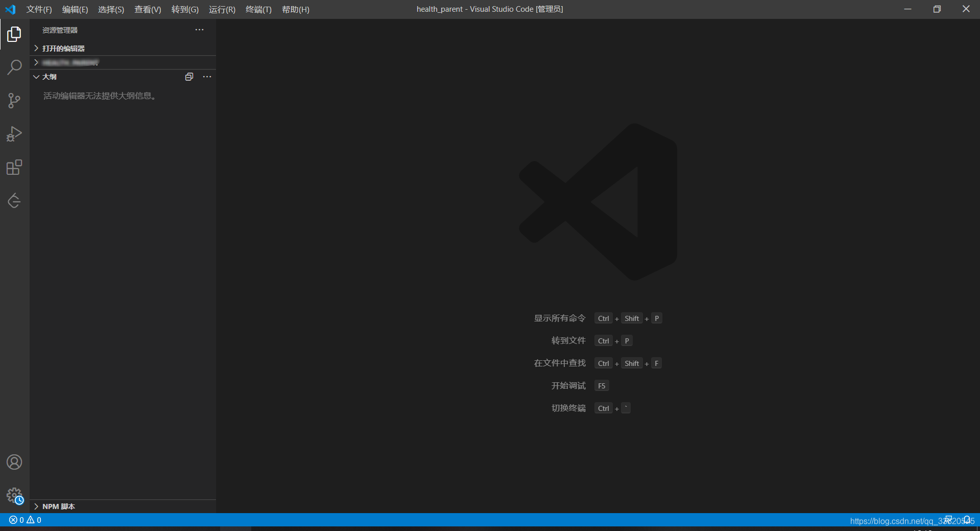This screenshot has height=531, width=980.
Task: Open the 帮助(H) menu
Action: click(296, 9)
